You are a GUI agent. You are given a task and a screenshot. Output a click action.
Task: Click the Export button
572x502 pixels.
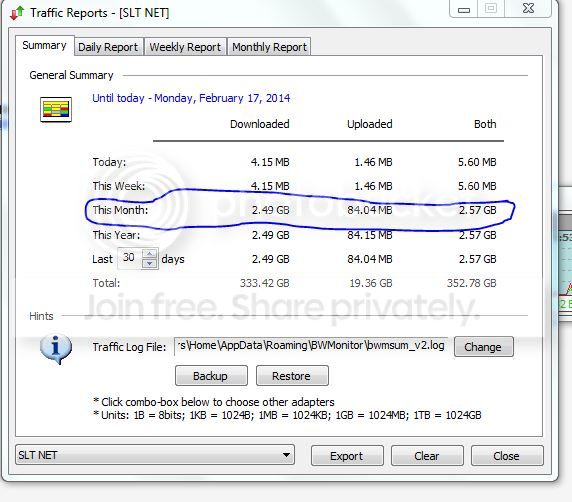click(347, 456)
